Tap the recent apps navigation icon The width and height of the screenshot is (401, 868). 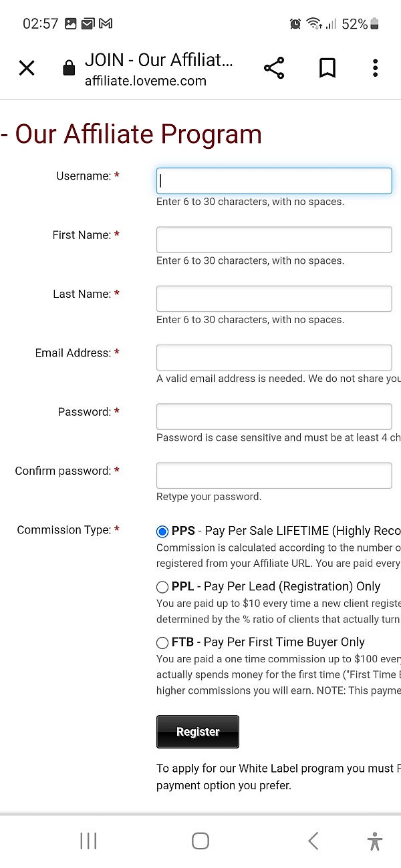[88, 841]
